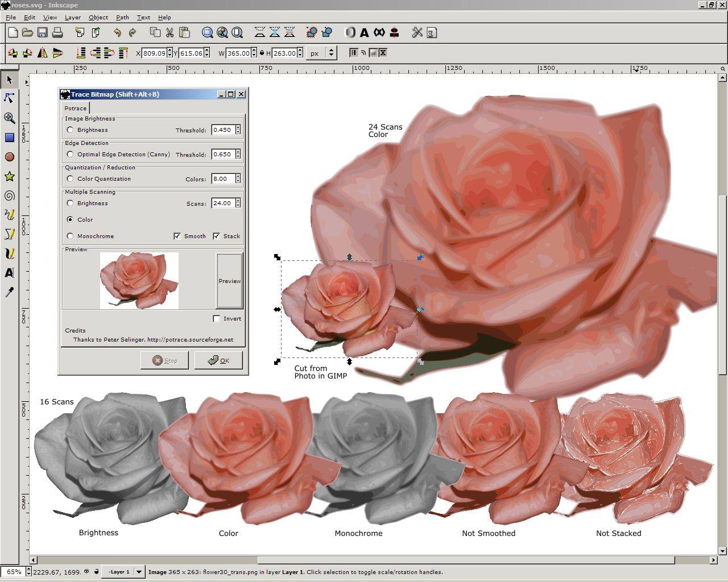Image resolution: width=728 pixels, height=582 pixels.
Task: Adjust the zoom 65% spinner arrows
Action: pyautogui.click(x=28, y=572)
